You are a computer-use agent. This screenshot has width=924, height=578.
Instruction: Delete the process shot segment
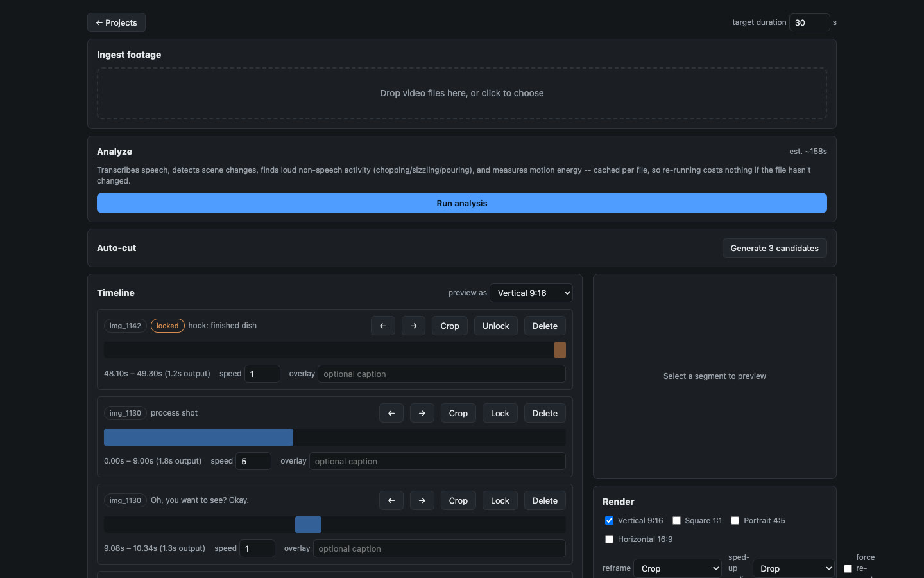[545, 413]
